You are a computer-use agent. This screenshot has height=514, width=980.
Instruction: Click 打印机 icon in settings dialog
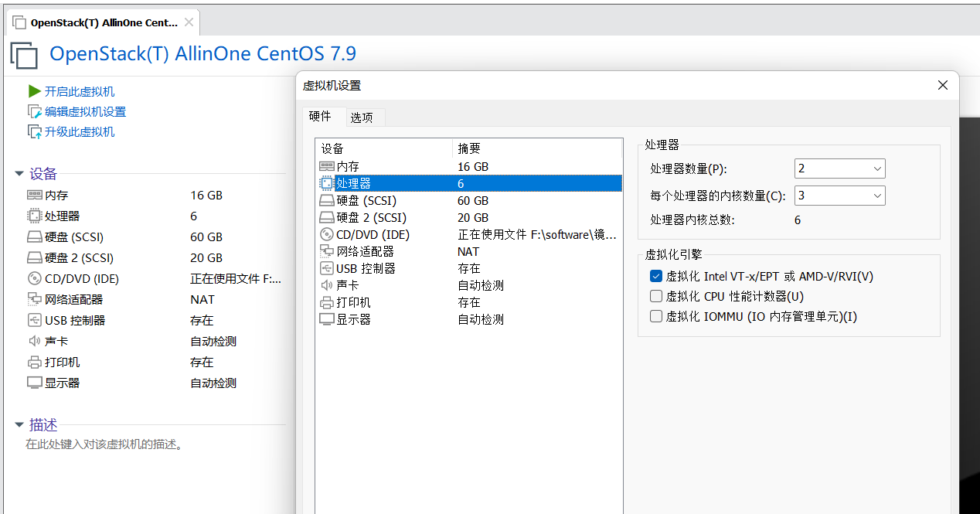[326, 303]
